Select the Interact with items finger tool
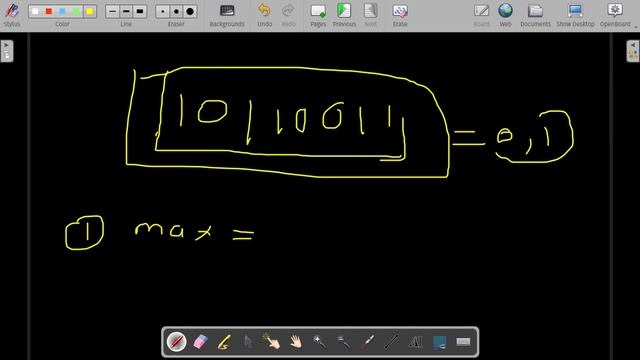 [272, 342]
